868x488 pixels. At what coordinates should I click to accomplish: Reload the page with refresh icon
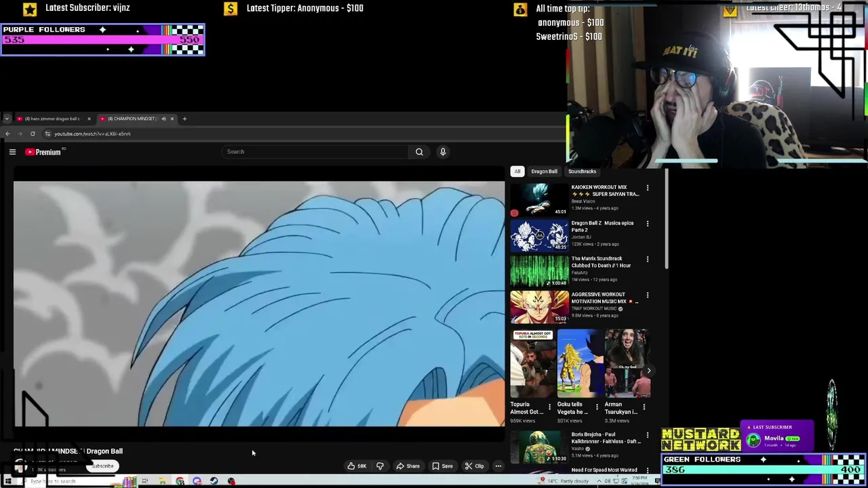pyautogui.click(x=33, y=134)
